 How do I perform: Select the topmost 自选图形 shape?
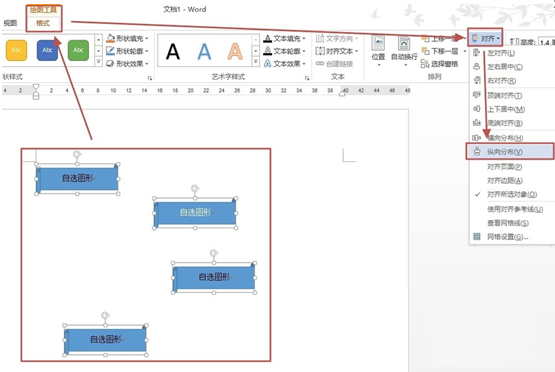77,179
